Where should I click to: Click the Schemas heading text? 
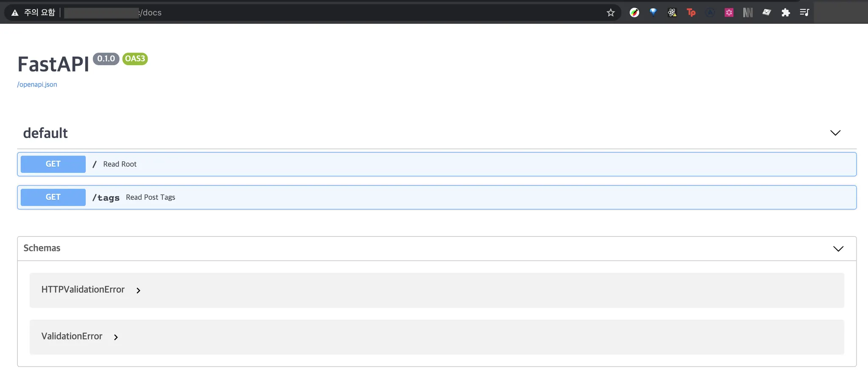42,248
